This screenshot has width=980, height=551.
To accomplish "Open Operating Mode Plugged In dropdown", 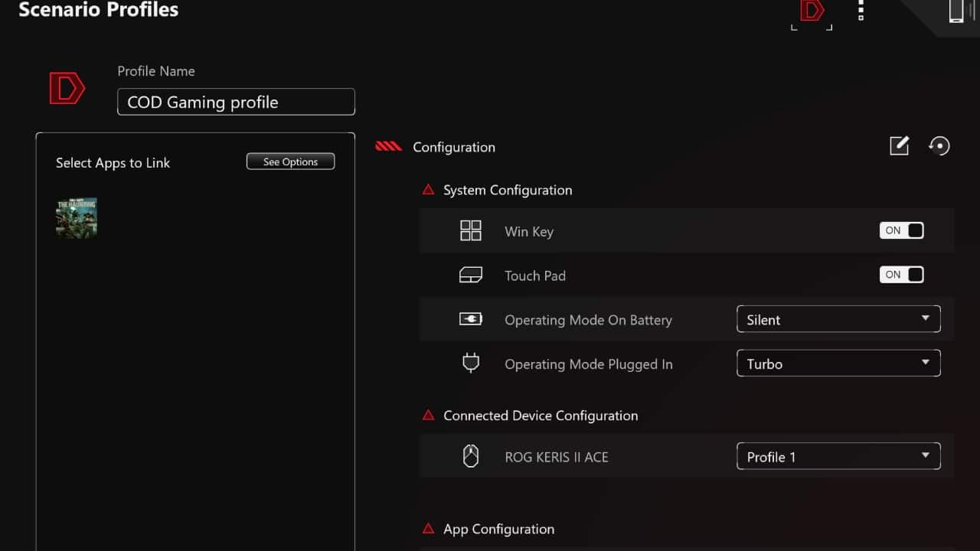I will (838, 364).
